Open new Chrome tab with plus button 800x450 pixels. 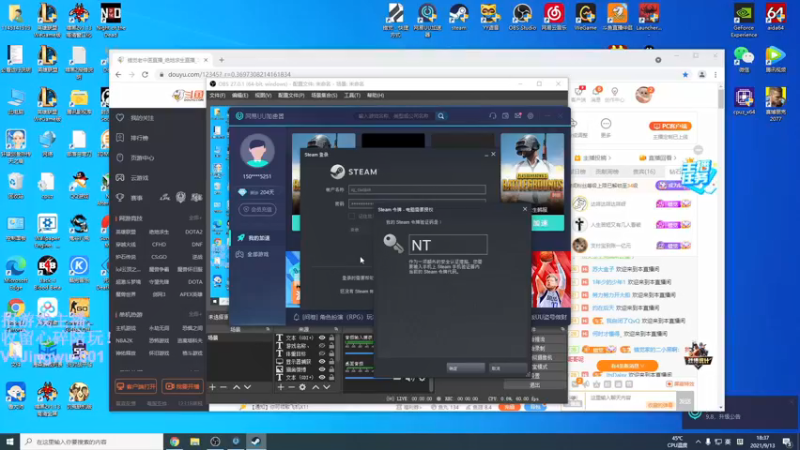tap(221, 60)
